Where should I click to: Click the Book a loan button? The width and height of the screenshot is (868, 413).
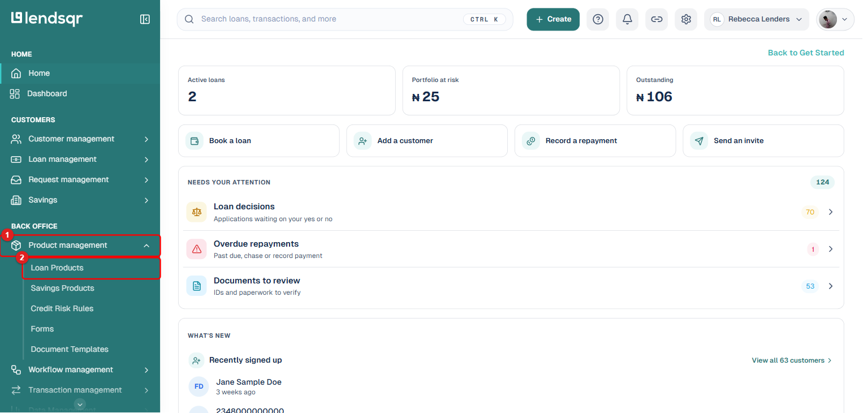[259, 141]
